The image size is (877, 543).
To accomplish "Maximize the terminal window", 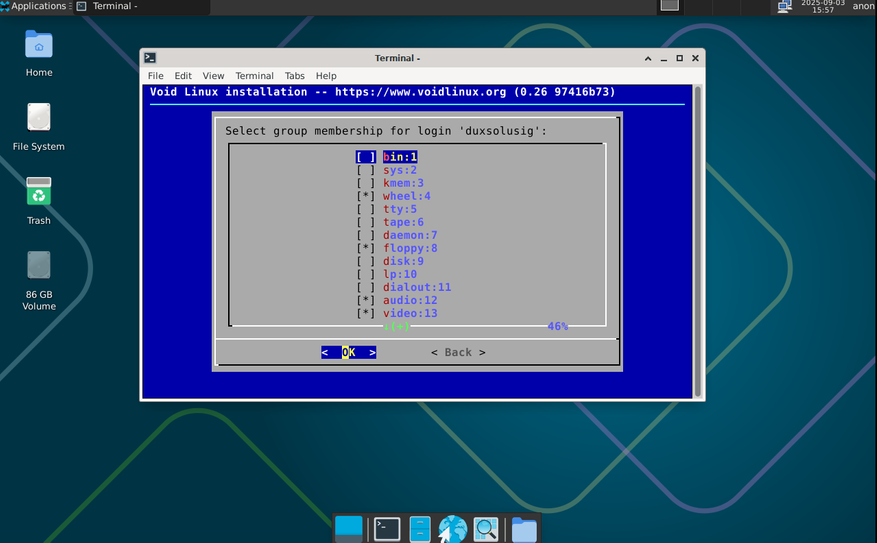I will [680, 58].
